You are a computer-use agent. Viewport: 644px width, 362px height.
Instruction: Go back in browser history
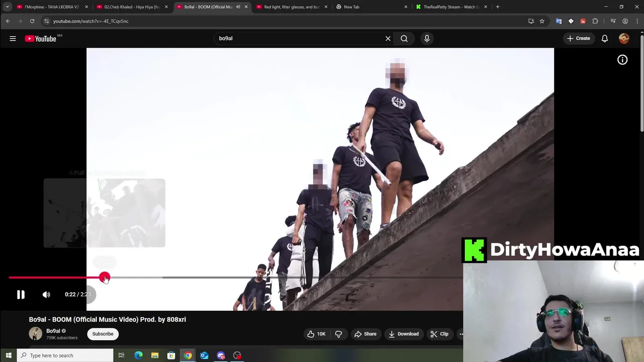point(8,21)
